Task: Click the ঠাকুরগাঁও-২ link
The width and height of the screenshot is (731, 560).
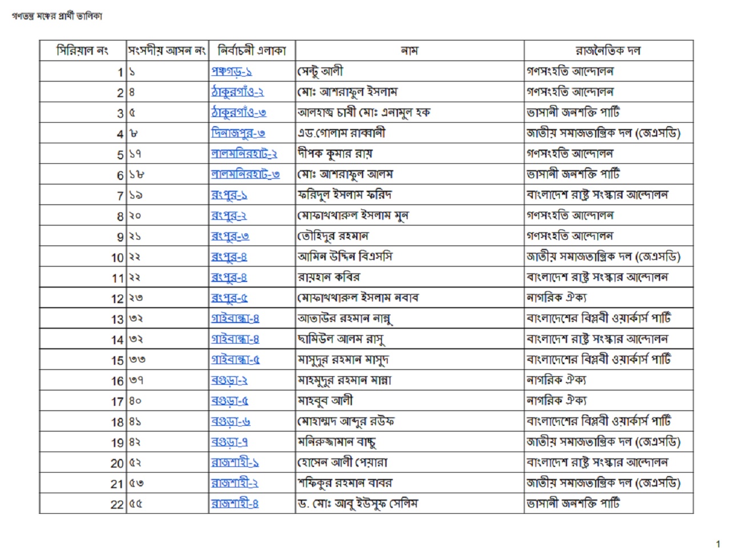Action: 237,92
